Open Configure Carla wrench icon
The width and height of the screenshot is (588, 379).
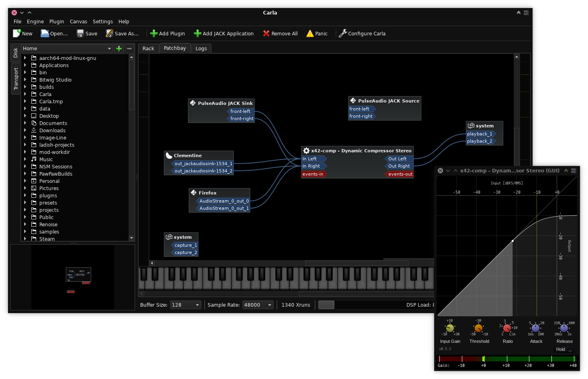tap(343, 33)
